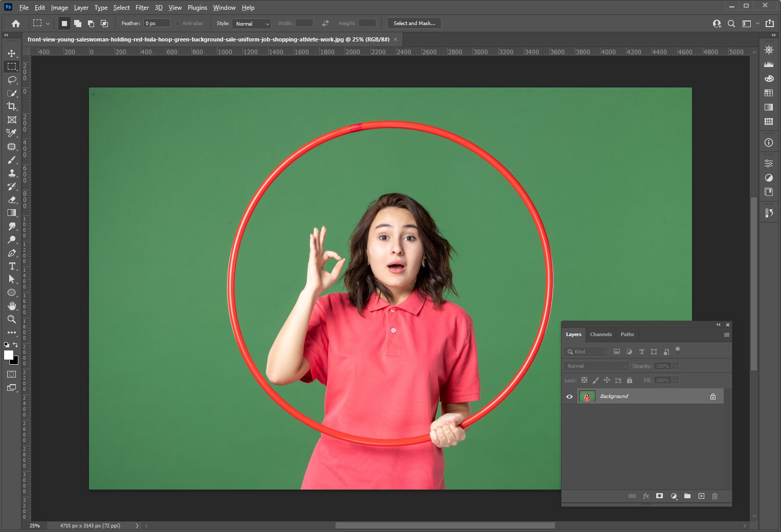The height and width of the screenshot is (532, 781).
Task: Switch to the Paths tab
Action: (x=627, y=335)
